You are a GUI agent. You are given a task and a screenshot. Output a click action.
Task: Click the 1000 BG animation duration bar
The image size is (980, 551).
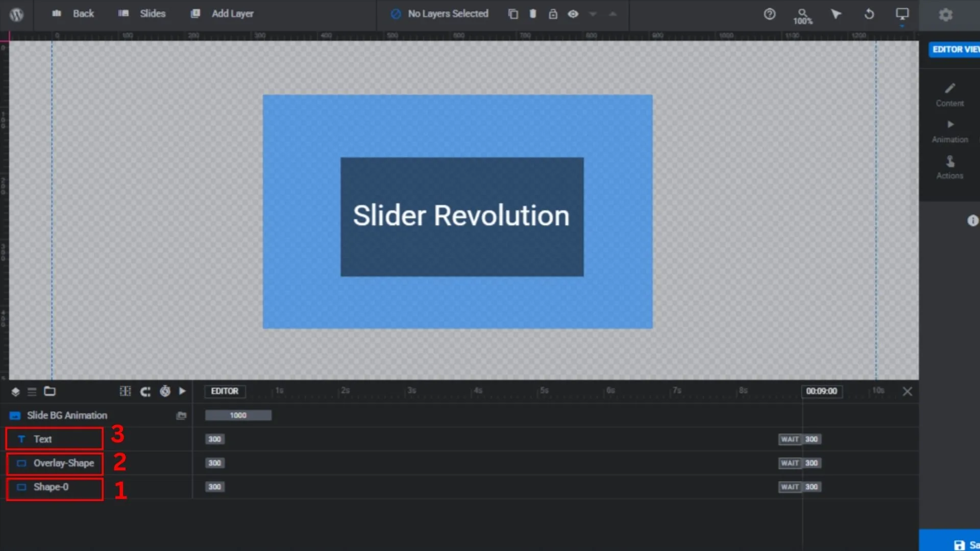[x=238, y=415]
